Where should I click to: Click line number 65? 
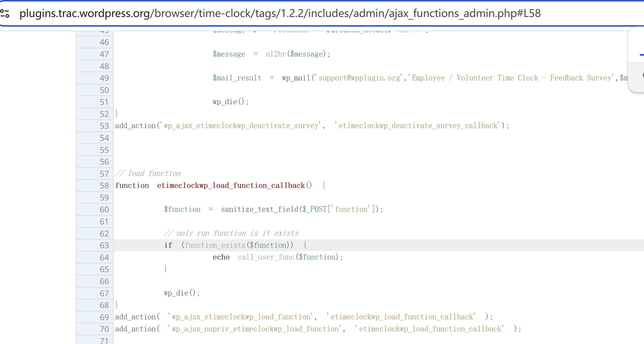[x=104, y=269]
